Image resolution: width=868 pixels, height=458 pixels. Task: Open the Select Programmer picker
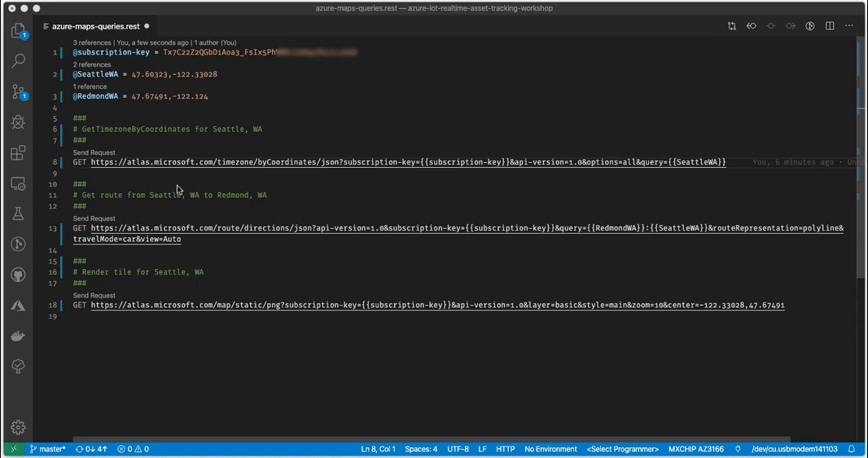(x=622, y=449)
